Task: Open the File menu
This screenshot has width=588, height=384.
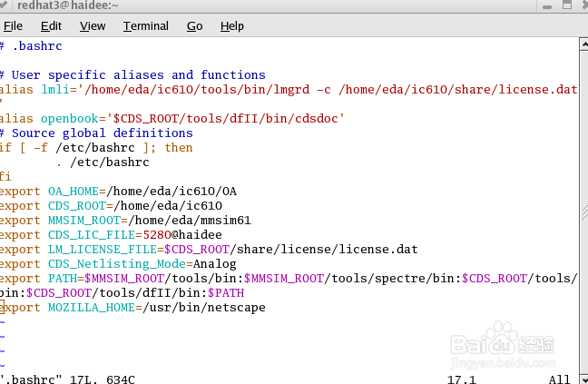Action: tap(13, 26)
